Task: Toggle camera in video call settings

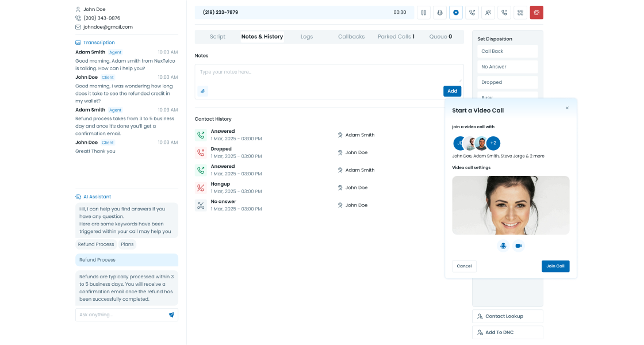Action: 518,246
